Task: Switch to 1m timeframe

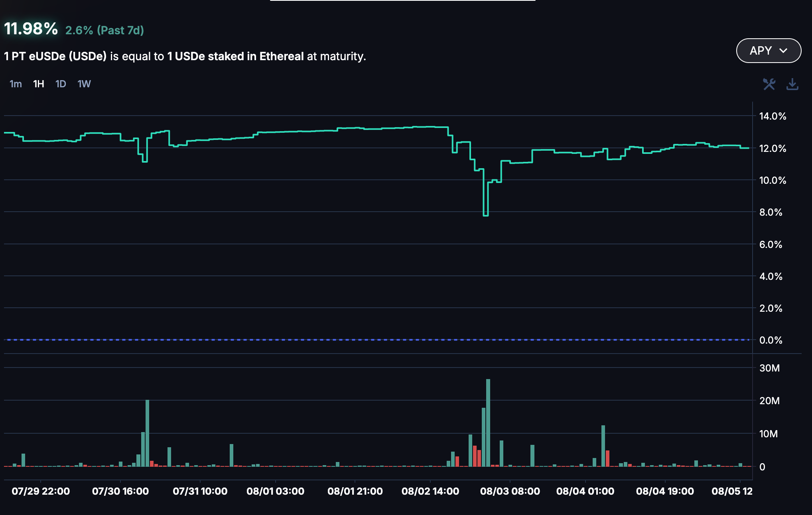Action: coord(16,84)
